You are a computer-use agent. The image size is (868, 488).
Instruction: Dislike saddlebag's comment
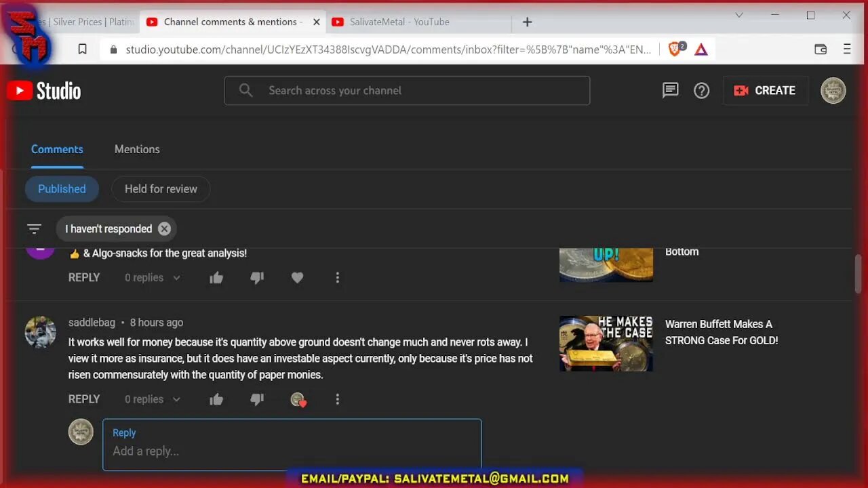257,399
